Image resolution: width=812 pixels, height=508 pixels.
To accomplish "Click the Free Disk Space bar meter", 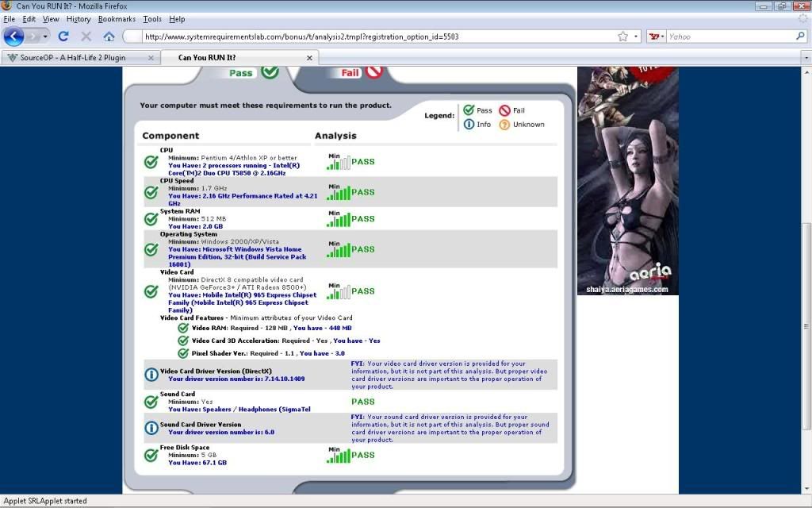I will pos(339,456).
